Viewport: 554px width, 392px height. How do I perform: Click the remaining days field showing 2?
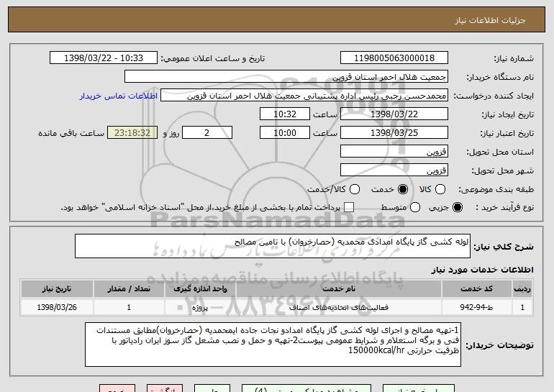(x=207, y=133)
